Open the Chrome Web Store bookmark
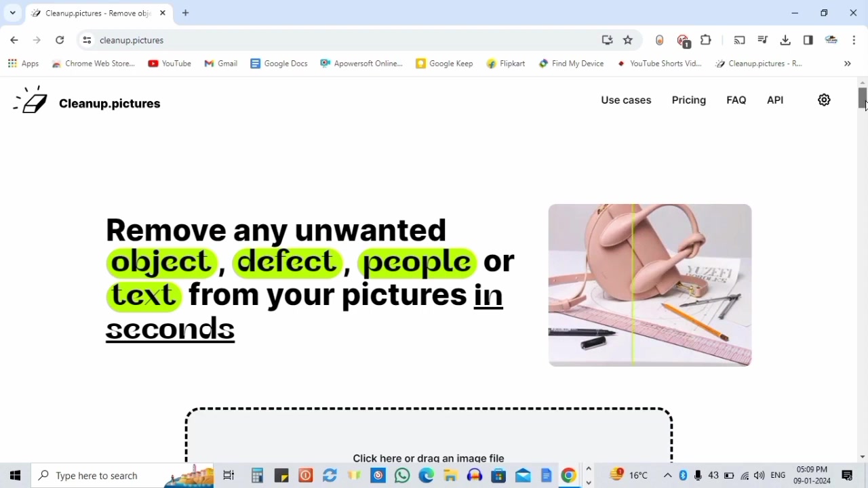 [94, 63]
